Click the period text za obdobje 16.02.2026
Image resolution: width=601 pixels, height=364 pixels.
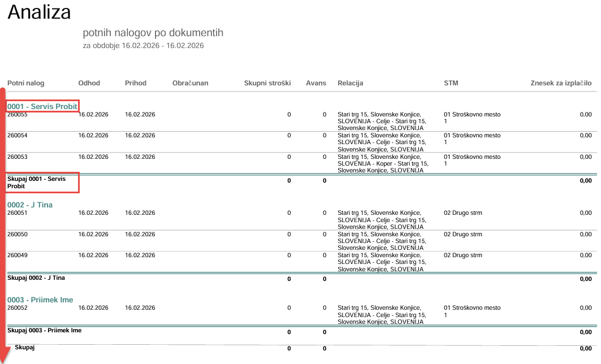pyautogui.click(x=144, y=46)
